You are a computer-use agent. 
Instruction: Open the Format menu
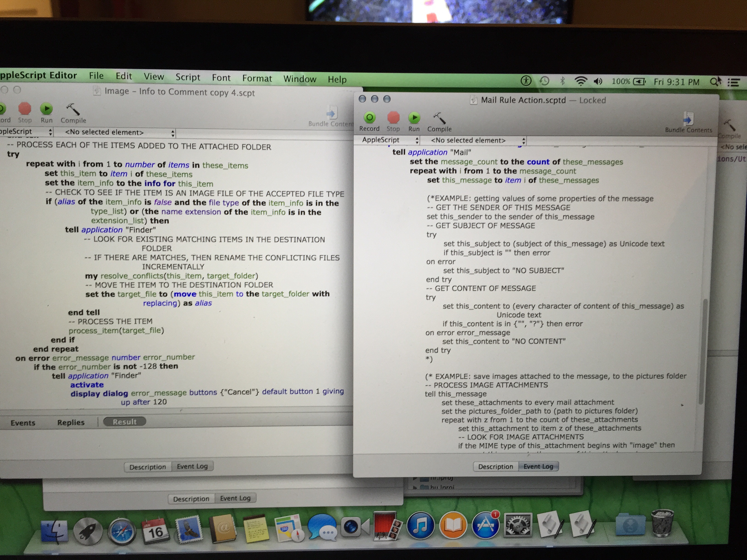(257, 78)
